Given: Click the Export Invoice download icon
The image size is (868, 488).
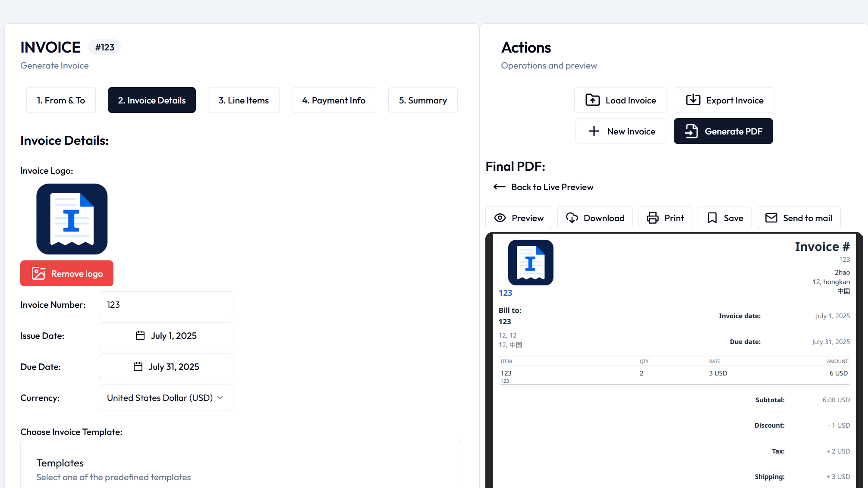Looking at the screenshot, I should click(x=693, y=100).
